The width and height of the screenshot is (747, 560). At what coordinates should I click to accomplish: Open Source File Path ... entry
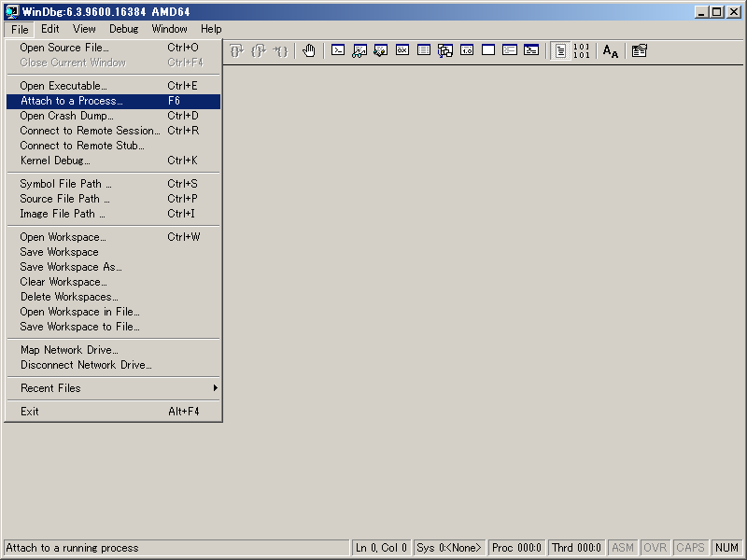(x=113, y=199)
